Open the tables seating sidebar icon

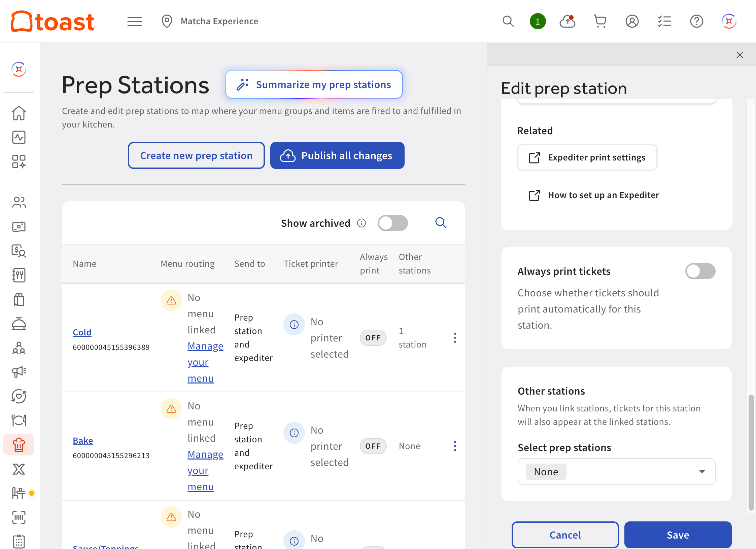tap(19, 493)
